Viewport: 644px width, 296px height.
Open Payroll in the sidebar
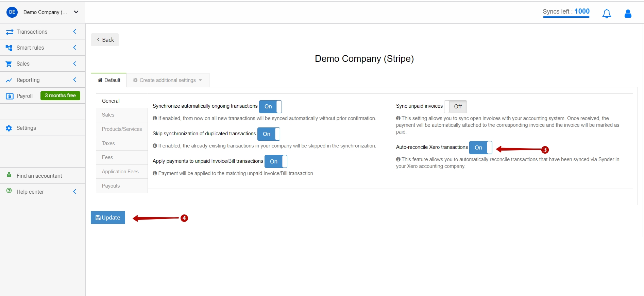(24, 96)
